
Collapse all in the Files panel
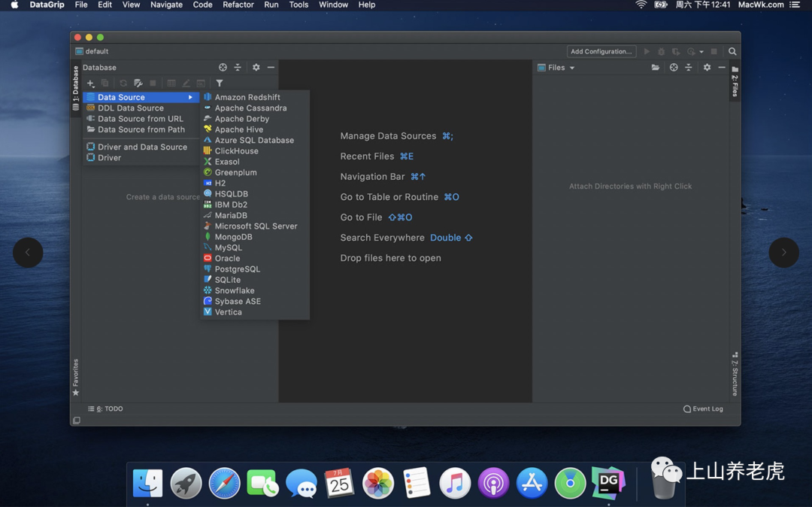pyautogui.click(x=688, y=67)
